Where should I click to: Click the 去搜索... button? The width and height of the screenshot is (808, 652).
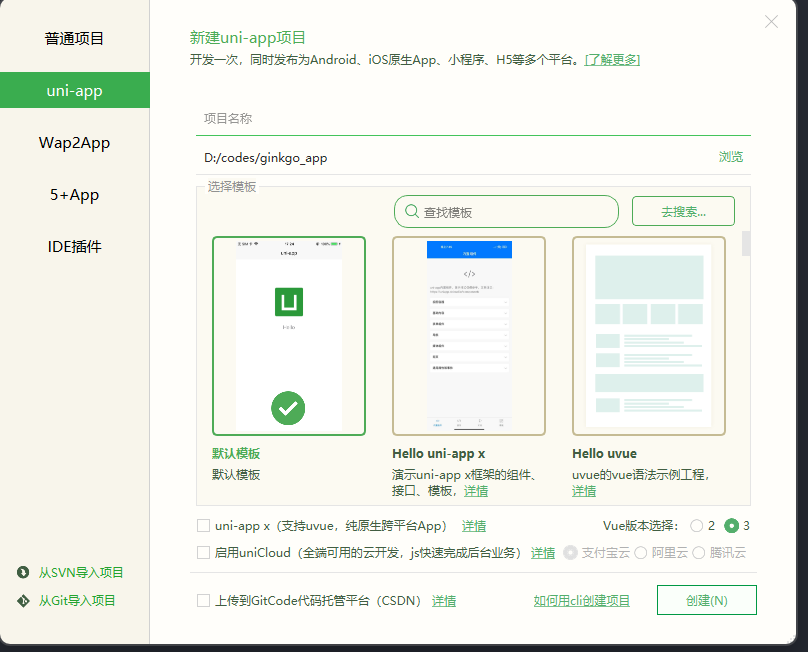click(683, 211)
